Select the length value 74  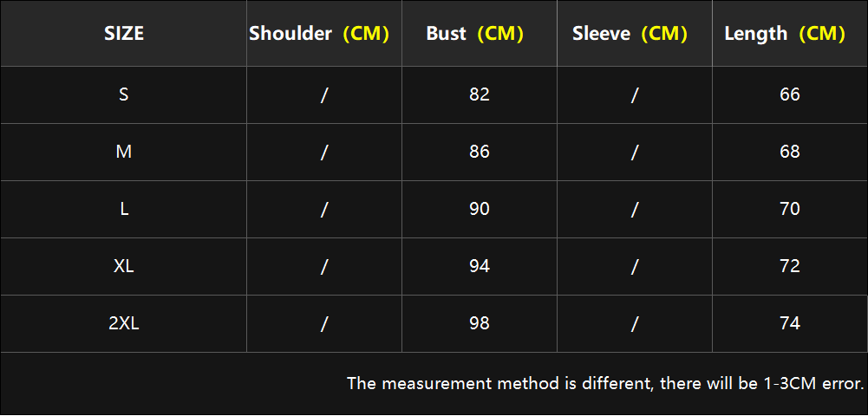pos(790,323)
